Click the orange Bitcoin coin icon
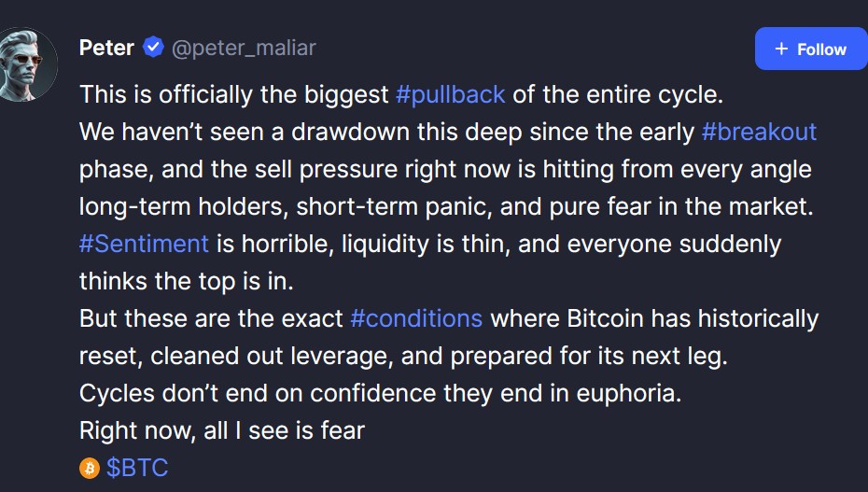The height and width of the screenshot is (492, 868). 90,468
